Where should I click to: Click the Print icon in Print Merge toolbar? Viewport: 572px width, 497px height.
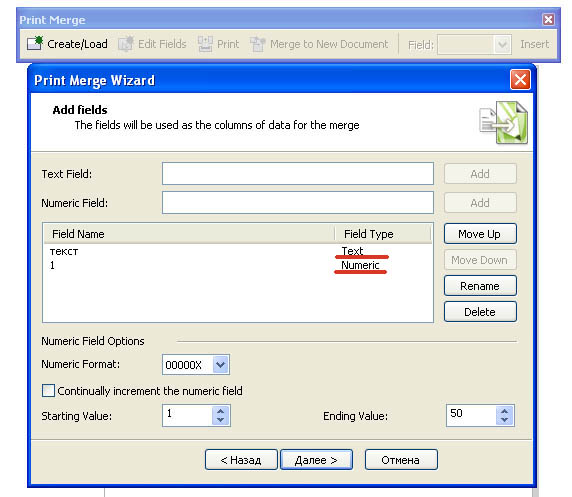205,44
